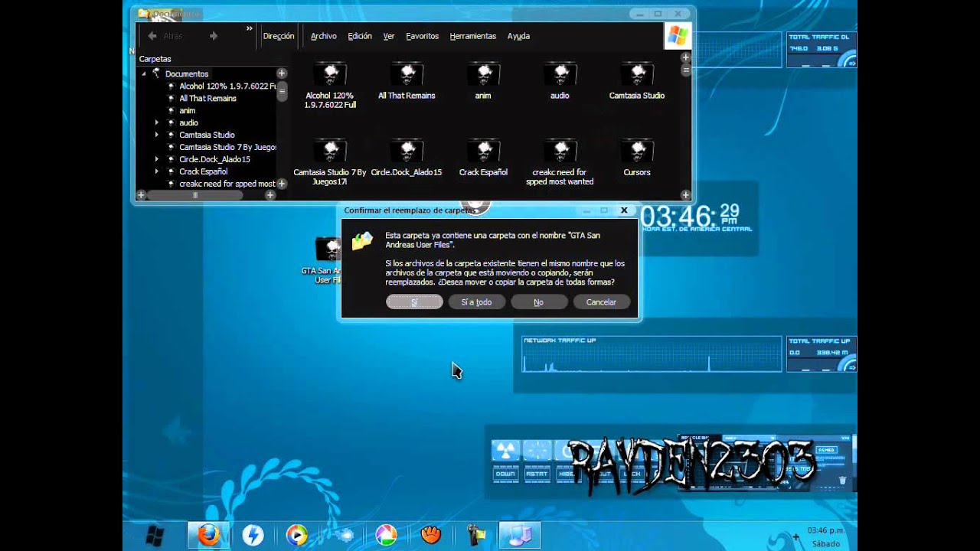Select the anim folder icon
Image resolution: width=980 pixels, height=551 pixels.
483,81
